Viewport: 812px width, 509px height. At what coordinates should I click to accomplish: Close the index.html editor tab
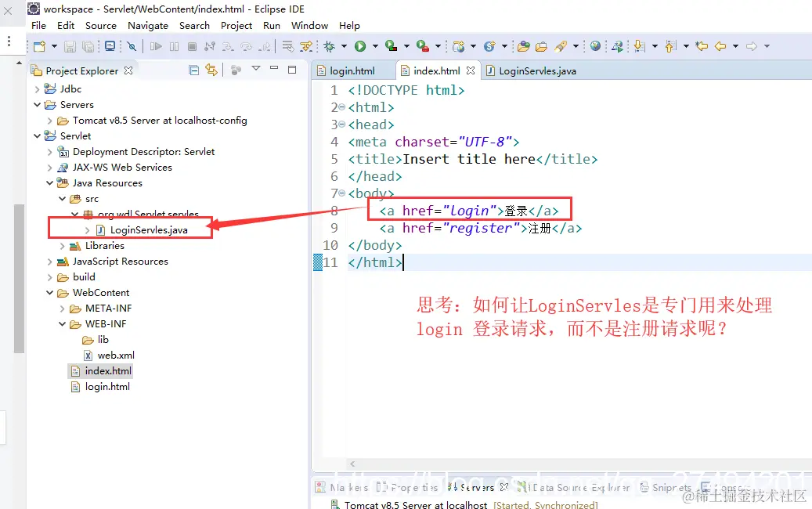[x=471, y=70]
